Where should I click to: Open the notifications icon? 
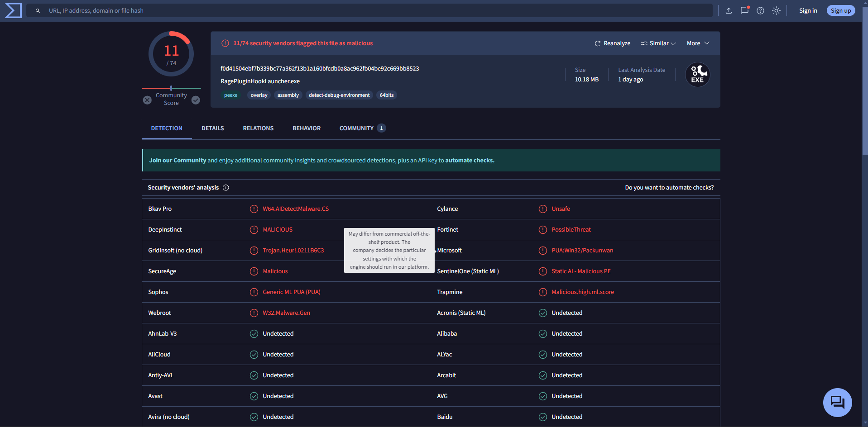click(744, 10)
